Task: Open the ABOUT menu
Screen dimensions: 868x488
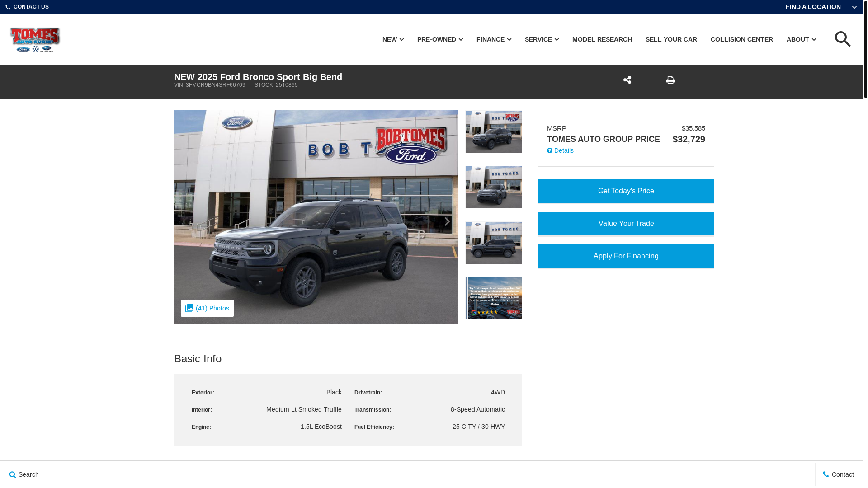Action: coord(801,39)
